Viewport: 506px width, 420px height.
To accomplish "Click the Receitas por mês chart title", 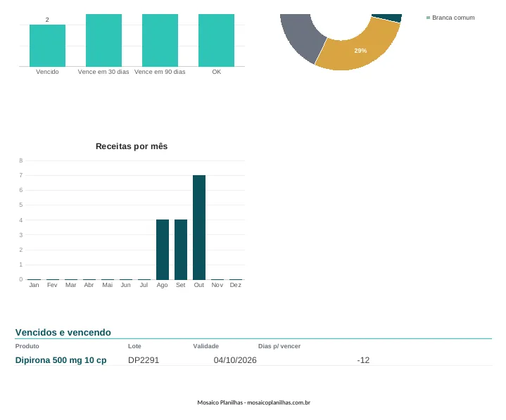I will 132,146.
